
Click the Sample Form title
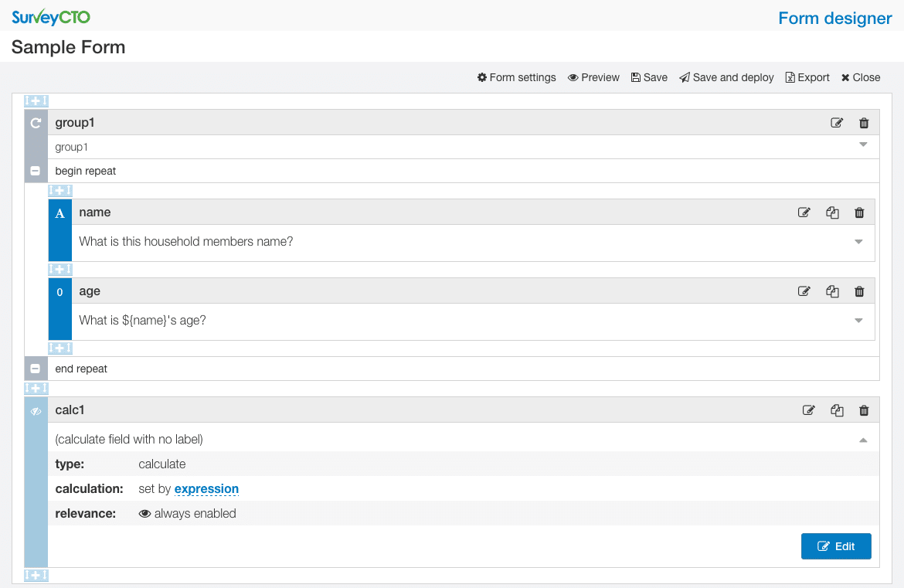coord(68,47)
